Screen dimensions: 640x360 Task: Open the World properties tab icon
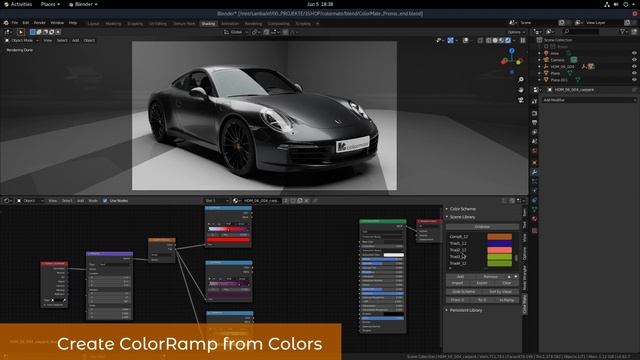point(534,151)
